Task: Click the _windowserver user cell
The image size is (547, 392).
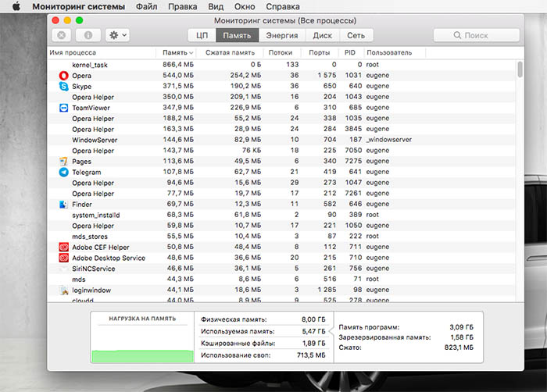Action: 388,140
